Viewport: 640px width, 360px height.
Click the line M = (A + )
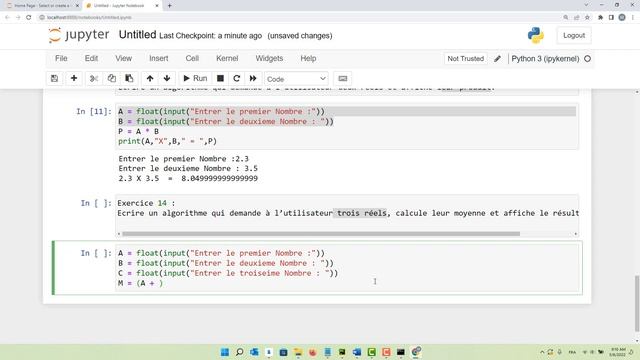tap(140, 283)
